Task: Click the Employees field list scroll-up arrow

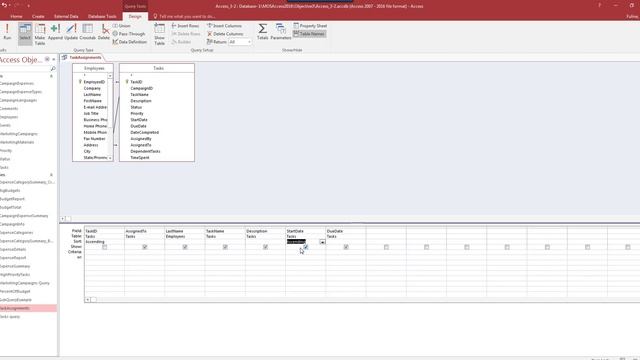Action: [x=110, y=76]
